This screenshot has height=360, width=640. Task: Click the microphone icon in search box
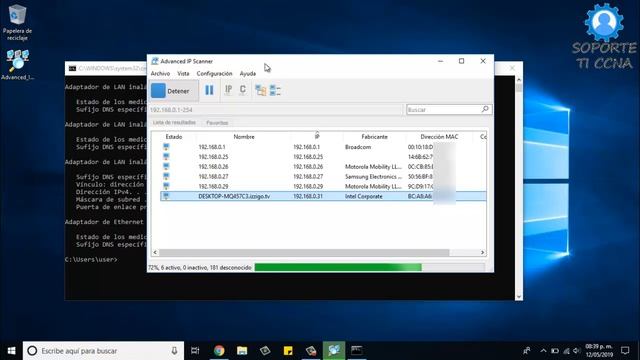(x=174, y=351)
